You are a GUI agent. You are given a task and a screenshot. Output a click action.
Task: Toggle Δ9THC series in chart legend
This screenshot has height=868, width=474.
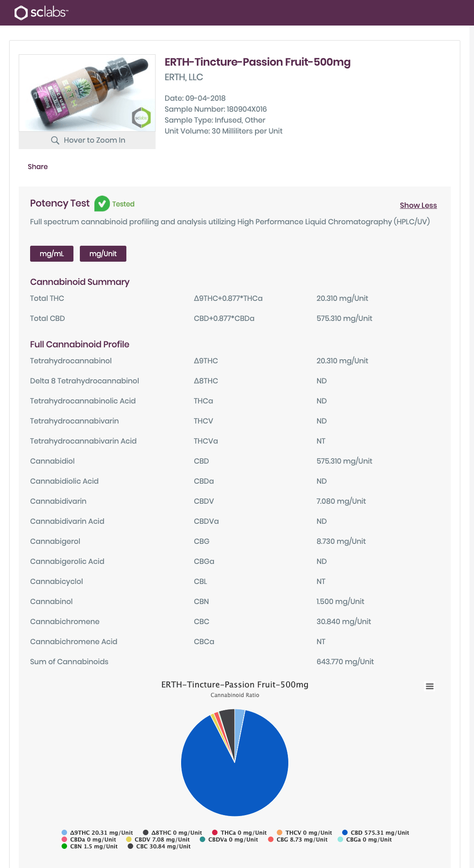[x=97, y=832]
